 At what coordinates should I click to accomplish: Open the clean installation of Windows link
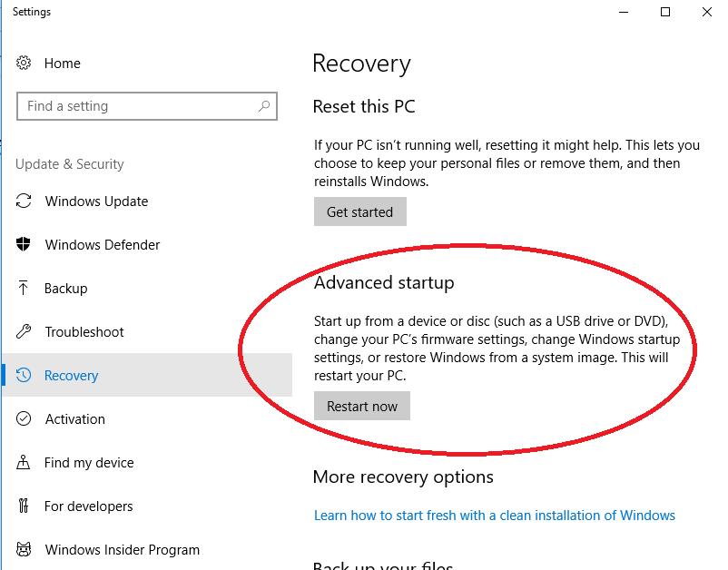coord(494,516)
